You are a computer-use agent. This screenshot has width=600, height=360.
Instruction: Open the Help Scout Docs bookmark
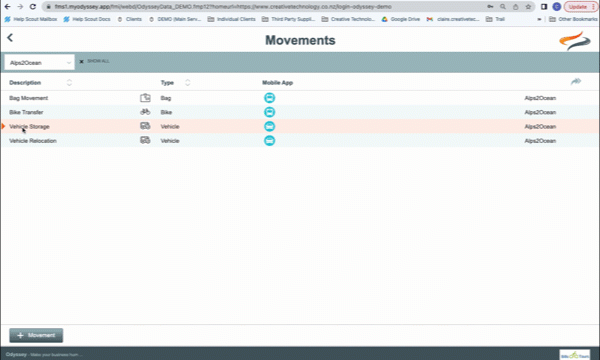[87, 19]
